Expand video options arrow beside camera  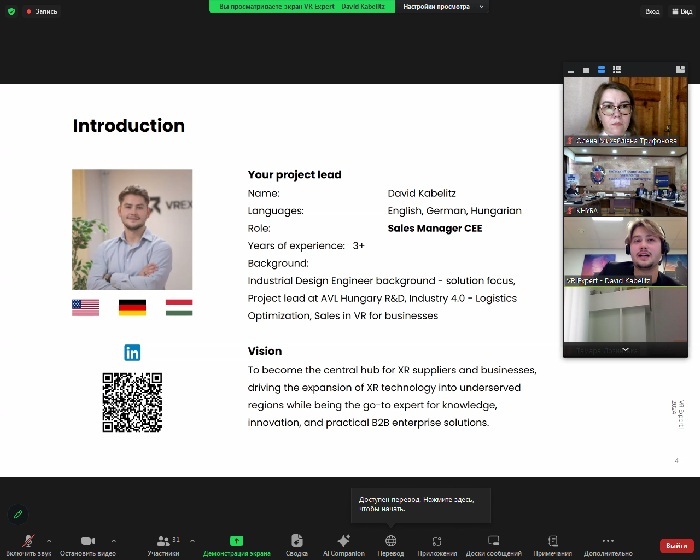pyautogui.click(x=113, y=540)
